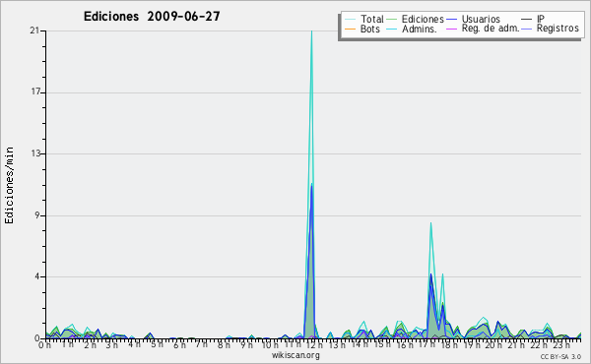Click the '12 h' x-axis label

[x=315, y=345]
